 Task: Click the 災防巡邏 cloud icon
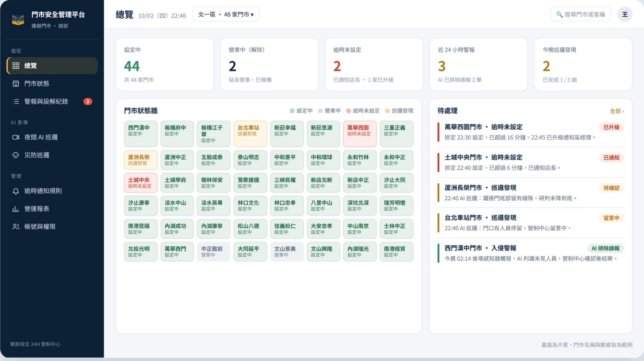pyautogui.click(x=16, y=155)
